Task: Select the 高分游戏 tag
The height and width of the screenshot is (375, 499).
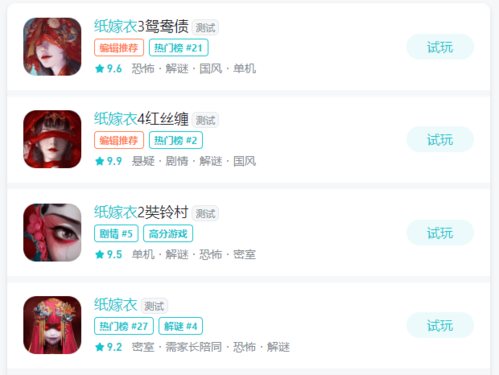Action: [168, 234]
